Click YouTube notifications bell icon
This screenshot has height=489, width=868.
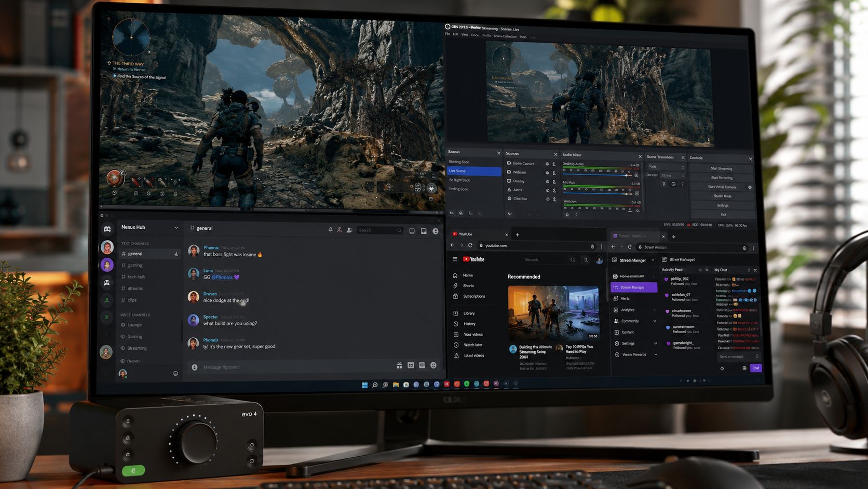(586, 260)
